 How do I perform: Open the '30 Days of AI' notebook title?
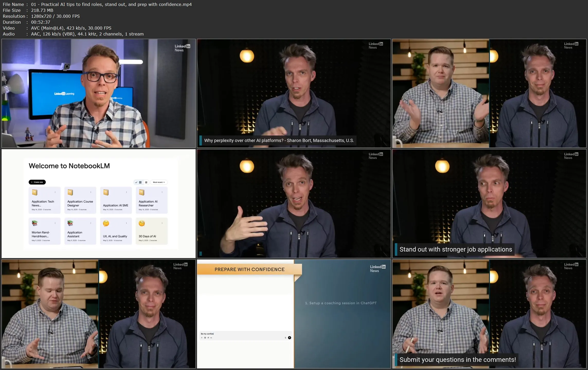coord(147,236)
